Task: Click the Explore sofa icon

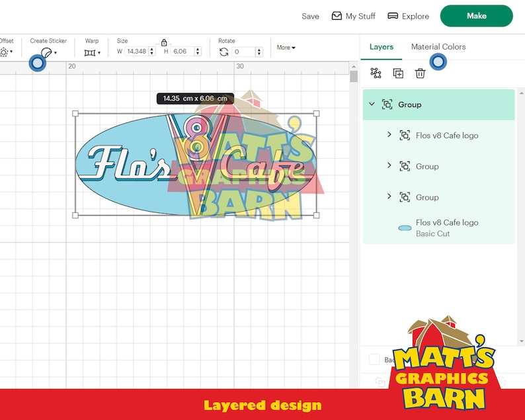Action: (x=393, y=16)
